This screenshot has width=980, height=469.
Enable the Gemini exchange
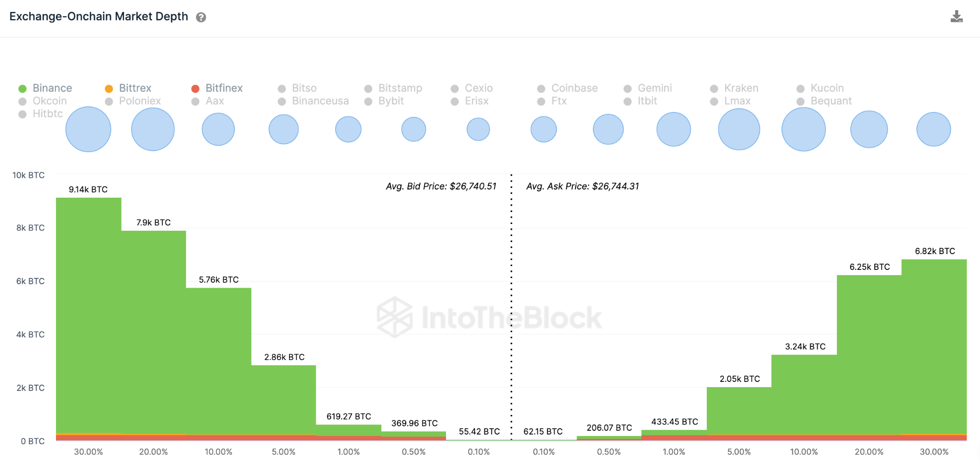coord(655,88)
